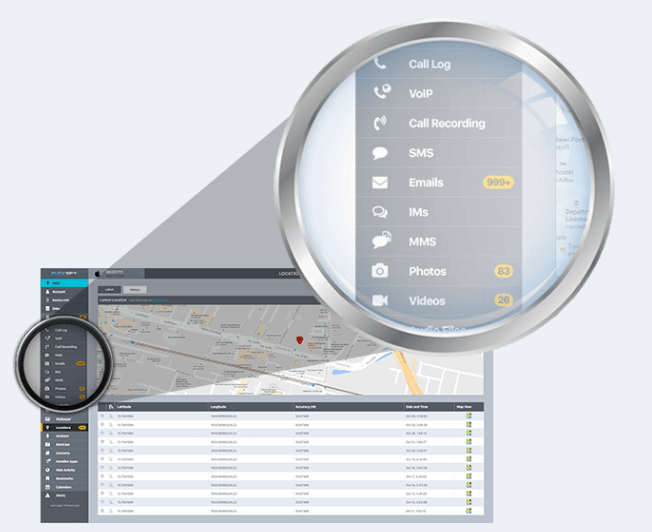652x532 pixels.
Task: Select the magnified Photos camera icon
Action: pyautogui.click(x=381, y=271)
